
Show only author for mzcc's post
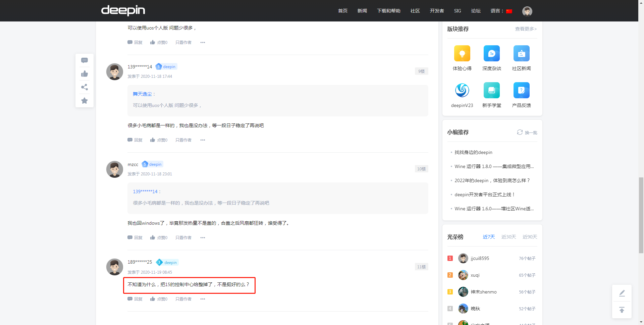click(183, 238)
